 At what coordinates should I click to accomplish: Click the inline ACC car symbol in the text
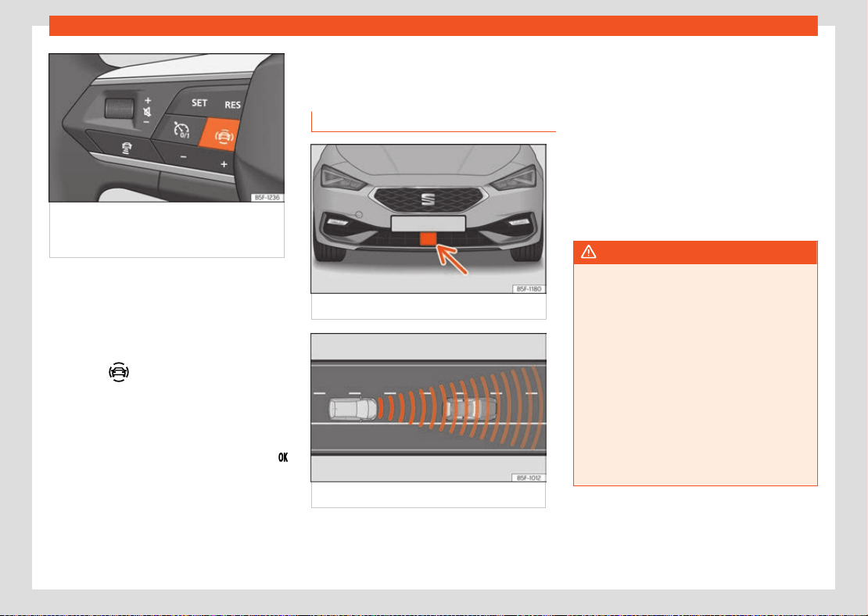[x=119, y=372]
